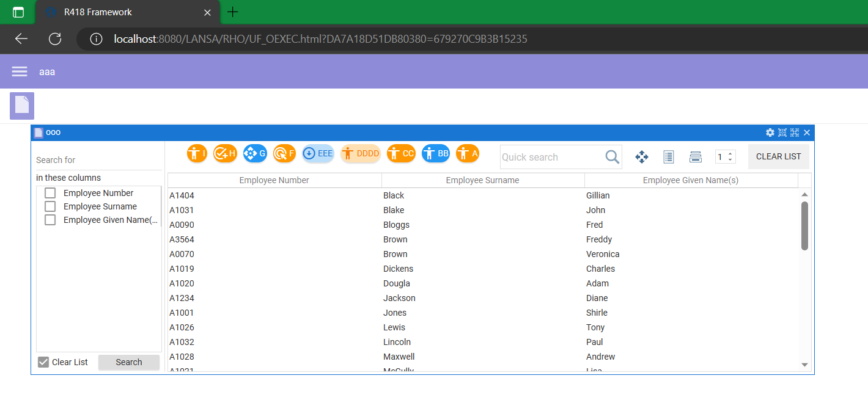Select the surname Jackson

click(399, 298)
